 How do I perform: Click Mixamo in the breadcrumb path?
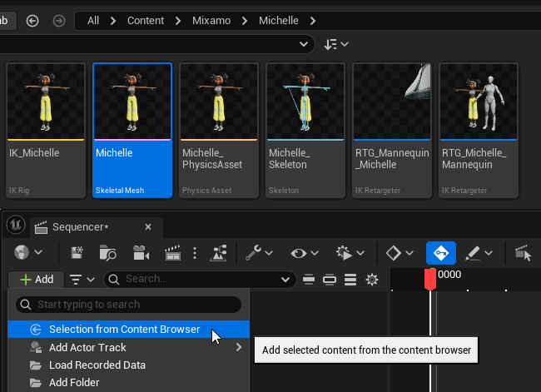tap(211, 20)
